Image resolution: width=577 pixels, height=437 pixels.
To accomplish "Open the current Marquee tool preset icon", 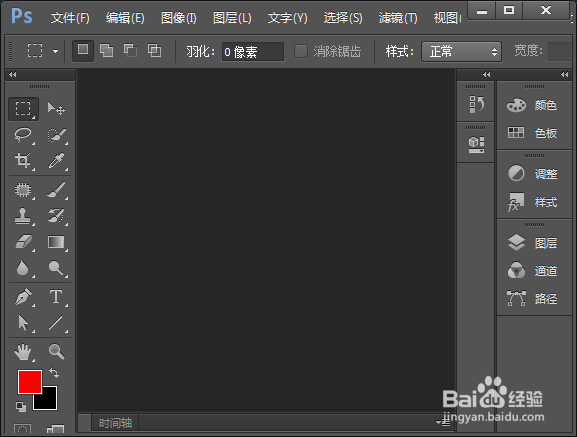I will pyautogui.click(x=35, y=51).
